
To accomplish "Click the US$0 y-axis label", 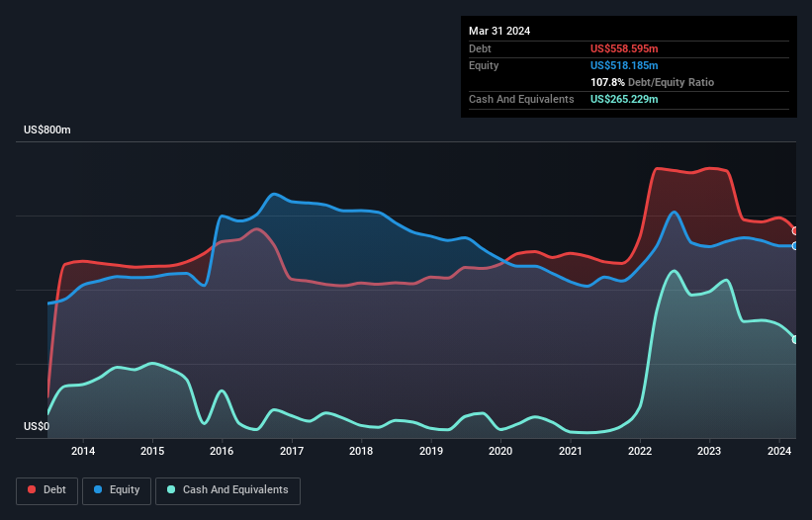I will pyautogui.click(x=37, y=426).
